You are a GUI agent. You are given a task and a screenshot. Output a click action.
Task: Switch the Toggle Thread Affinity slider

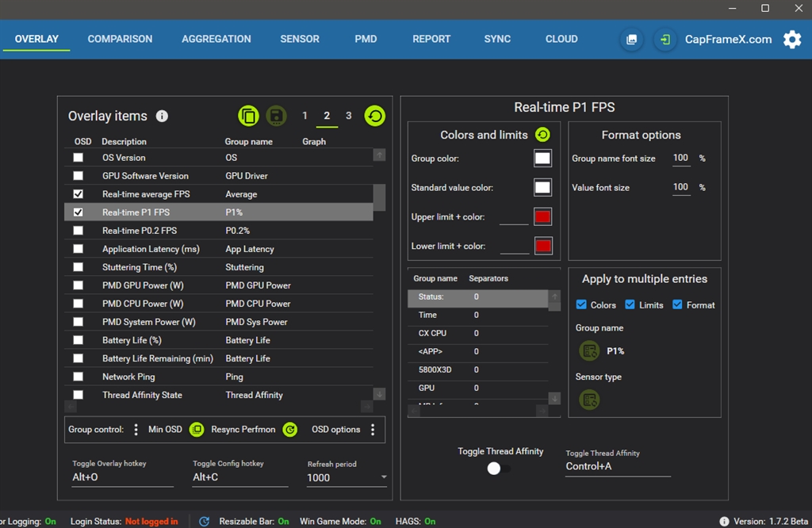pyautogui.click(x=498, y=469)
